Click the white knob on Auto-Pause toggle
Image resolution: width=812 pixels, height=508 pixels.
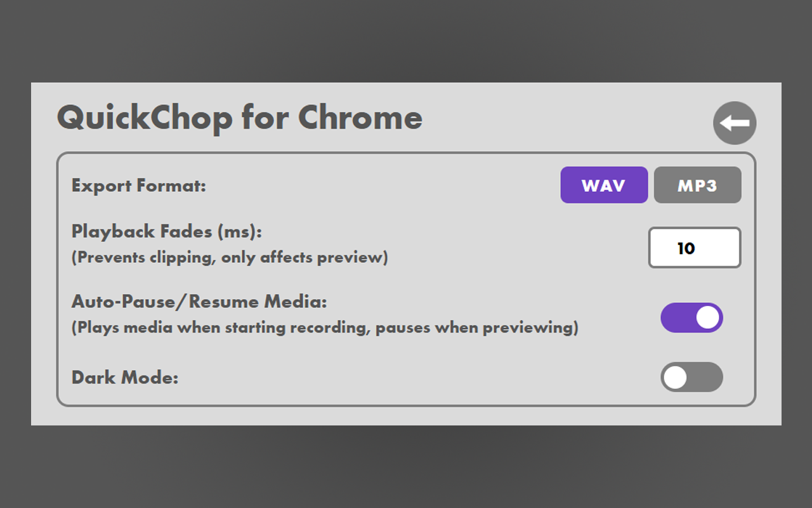pyautogui.click(x=708, y=317)
